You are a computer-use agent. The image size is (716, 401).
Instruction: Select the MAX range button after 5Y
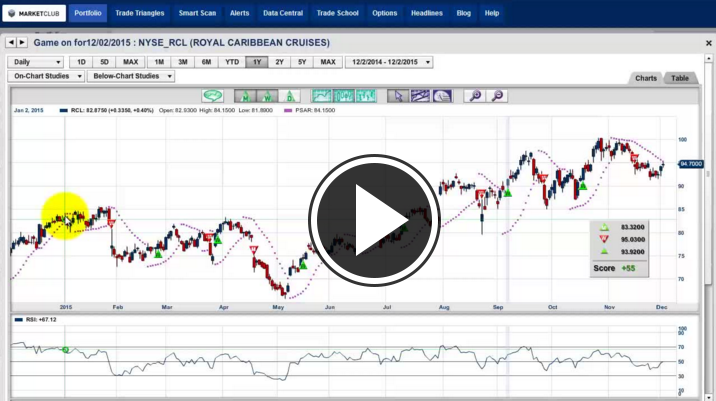click(x=328, y=62)
